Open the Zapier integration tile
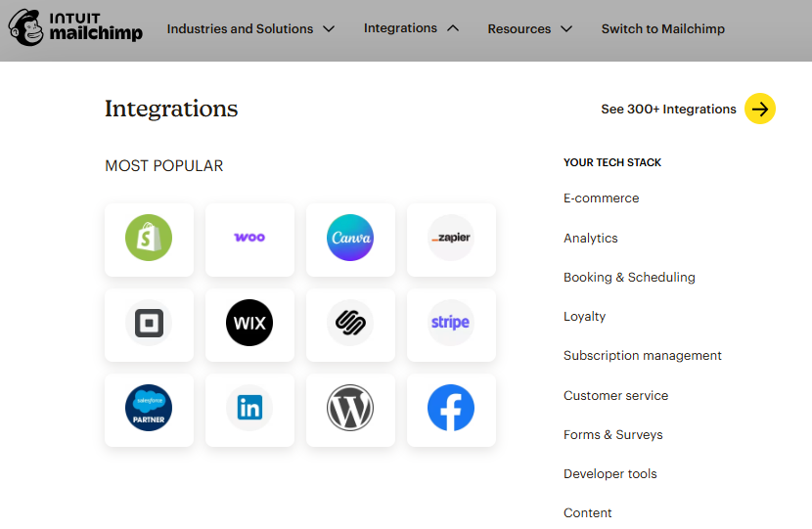 coord(451,240)
